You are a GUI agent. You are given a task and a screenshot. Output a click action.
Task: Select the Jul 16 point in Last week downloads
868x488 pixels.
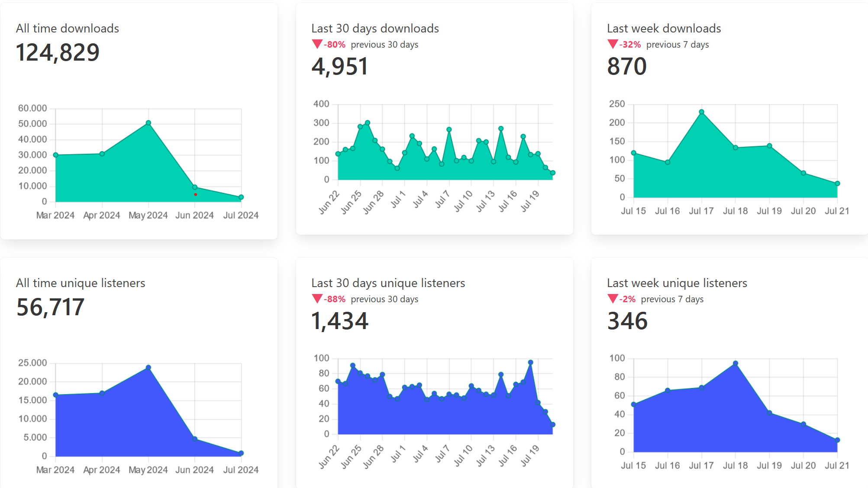coord(668,162)
